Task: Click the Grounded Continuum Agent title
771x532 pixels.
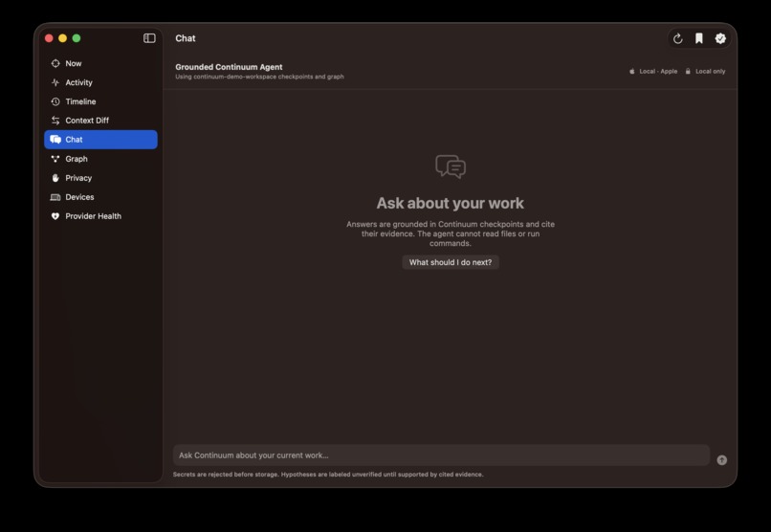Action: click(x=230, y=67)
